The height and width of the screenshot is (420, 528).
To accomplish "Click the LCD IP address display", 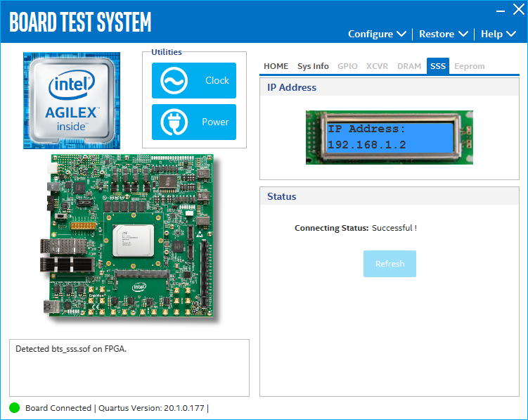I will pos(389,137).
